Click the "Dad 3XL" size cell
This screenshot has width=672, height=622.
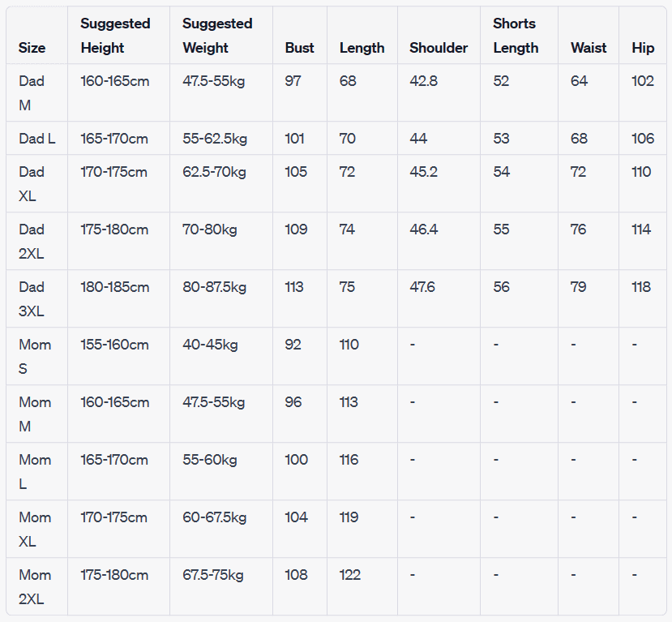pyautogui.click(x=32, y=298)
